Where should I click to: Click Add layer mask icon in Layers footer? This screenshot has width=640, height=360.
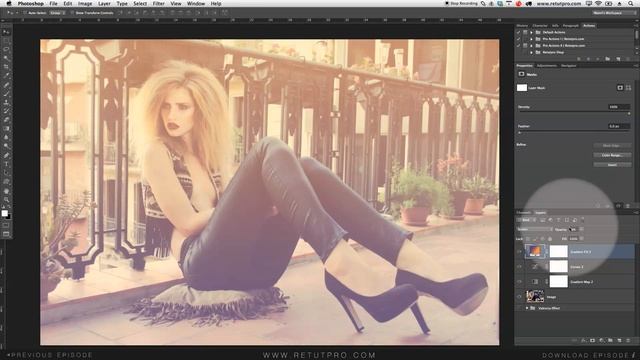[593, 340]
